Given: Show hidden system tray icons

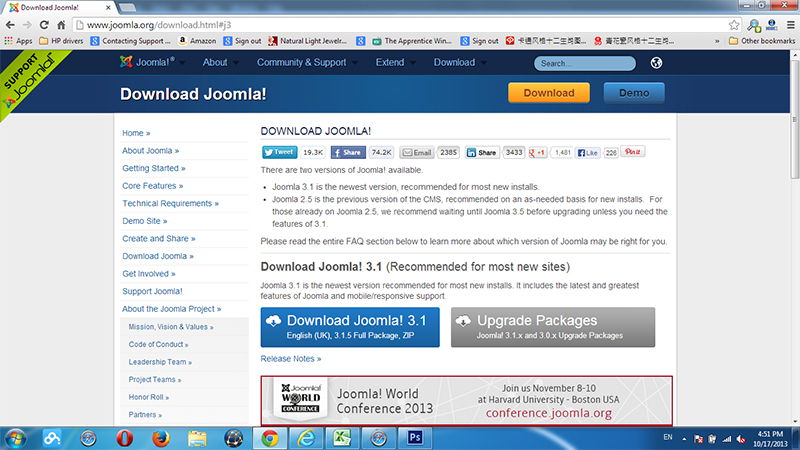Looking at the screenshot, I should pos(684,439).
